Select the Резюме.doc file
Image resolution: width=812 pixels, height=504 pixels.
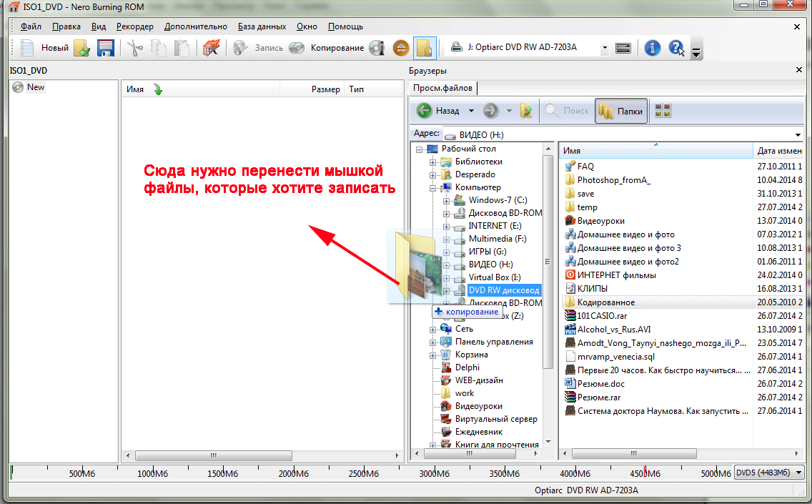pyautogui.click(x=600, y=384)
